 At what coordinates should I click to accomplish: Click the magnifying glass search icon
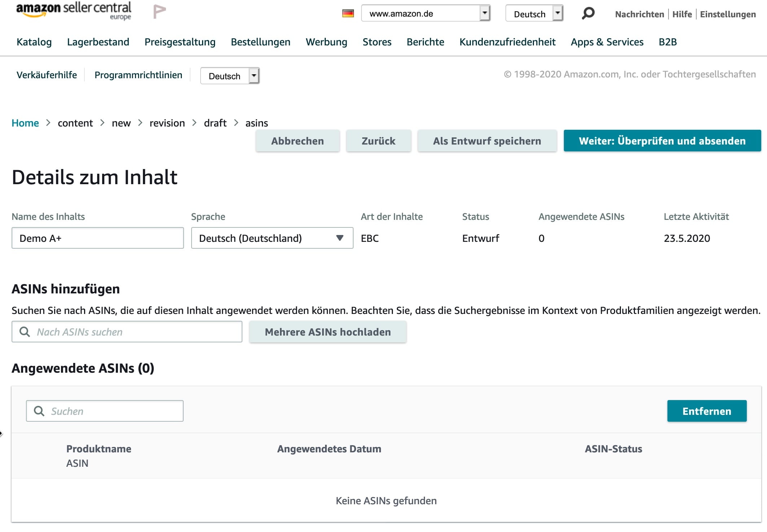[x=588, y=14]
